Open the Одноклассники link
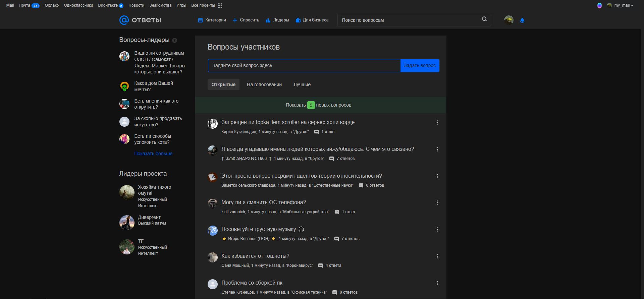The width and height of the screenshot is (644, 299). click(x=78, y=5)
